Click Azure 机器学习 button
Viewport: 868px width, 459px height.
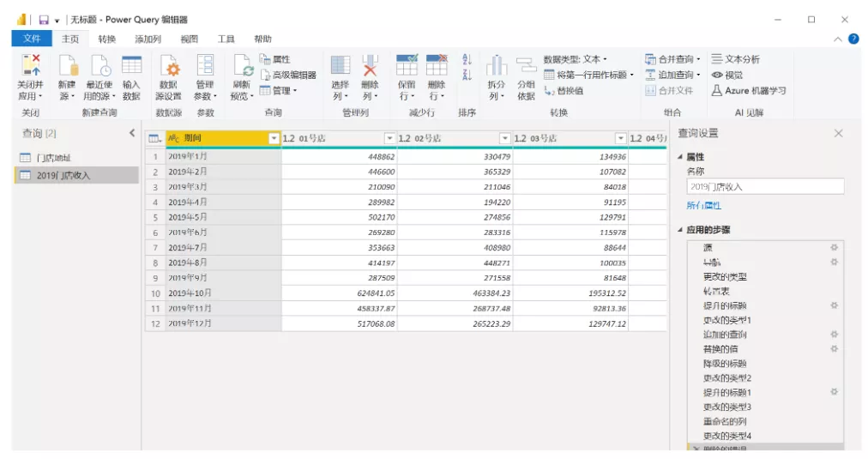749,90
